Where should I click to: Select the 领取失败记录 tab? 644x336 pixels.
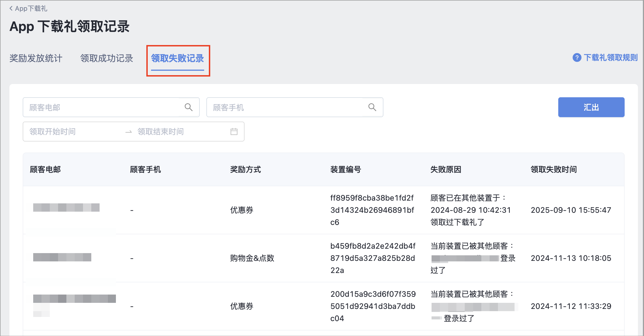click(x=178, y=58)
